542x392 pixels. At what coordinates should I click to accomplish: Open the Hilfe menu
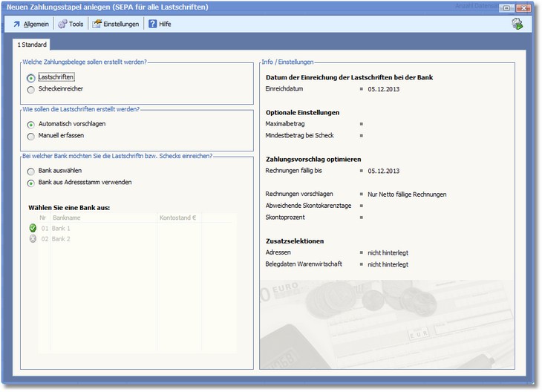tap(165, 24)
